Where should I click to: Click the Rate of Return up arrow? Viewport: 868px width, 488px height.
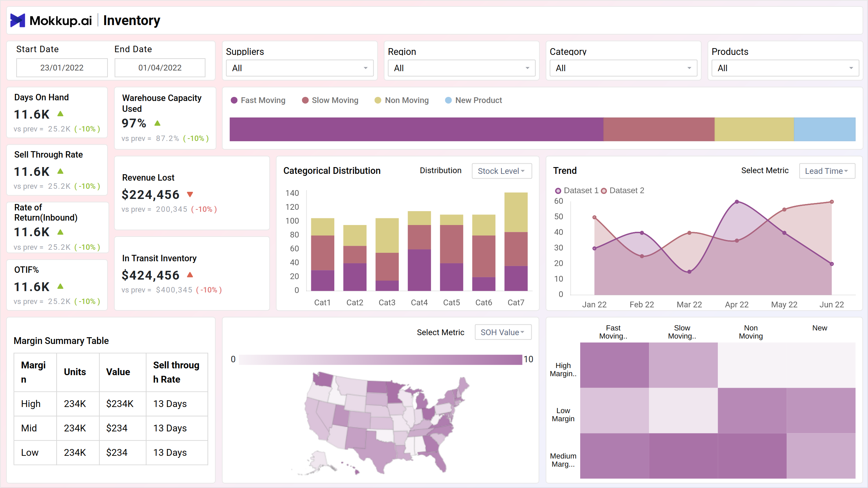[x=60, y=232]
